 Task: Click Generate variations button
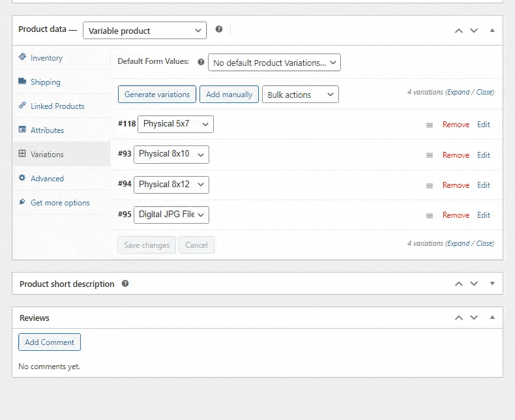tap(157, 95)
